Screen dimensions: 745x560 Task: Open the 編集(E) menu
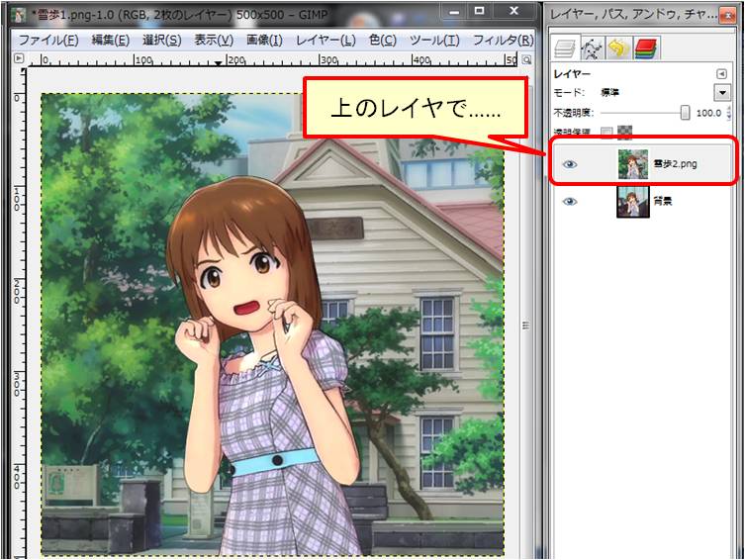click(110, 41)
